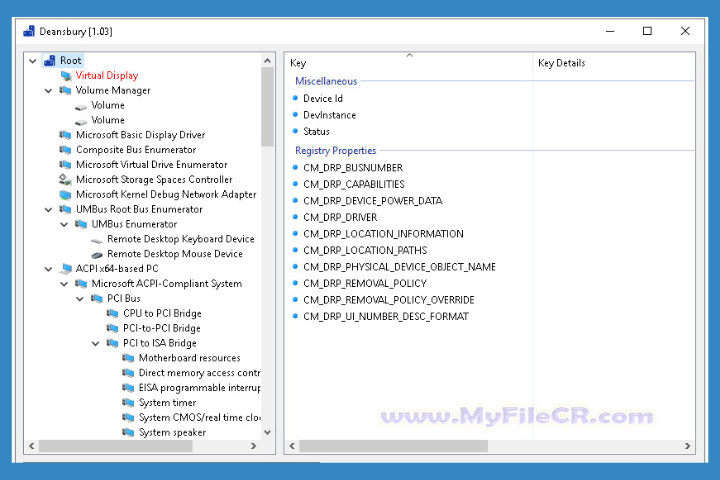720x480 pixels.
Task: Click the Microsoft Kernel Debug Network Adapter icon
Action: [x=65, y=194]
